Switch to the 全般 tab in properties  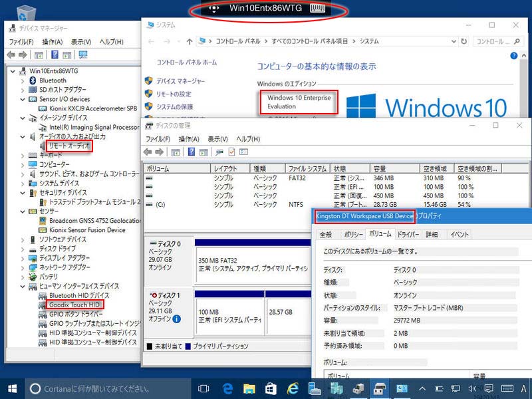[x=326, y=235]
